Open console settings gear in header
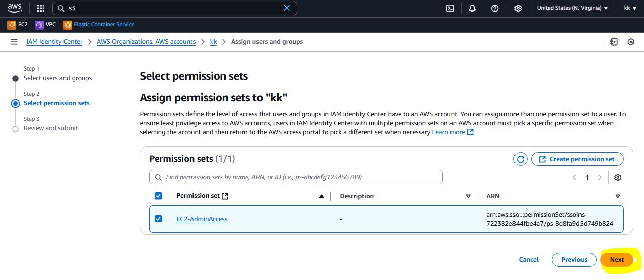 point(518,8)
